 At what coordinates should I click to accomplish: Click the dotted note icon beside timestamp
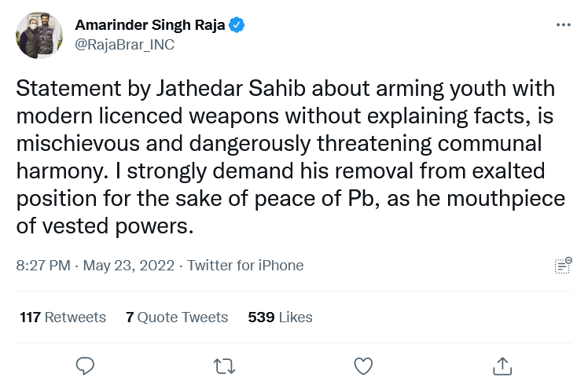click(563, 266)
